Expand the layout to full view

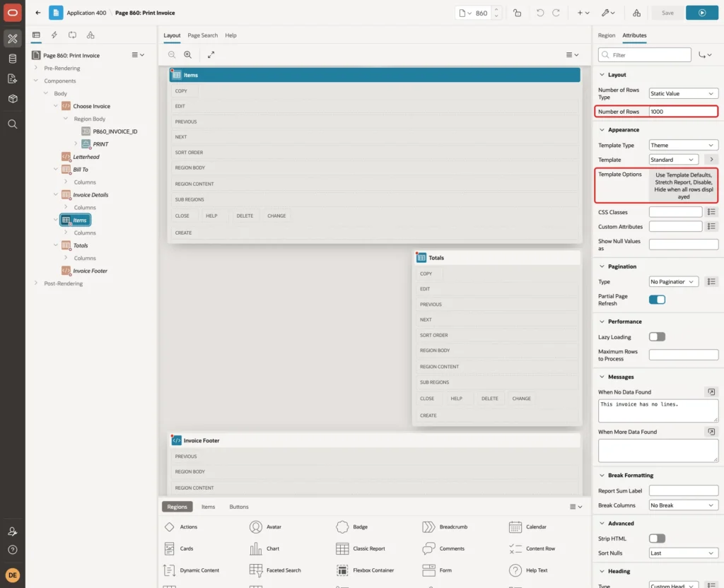pyautogui.click(x=211, y=54)
